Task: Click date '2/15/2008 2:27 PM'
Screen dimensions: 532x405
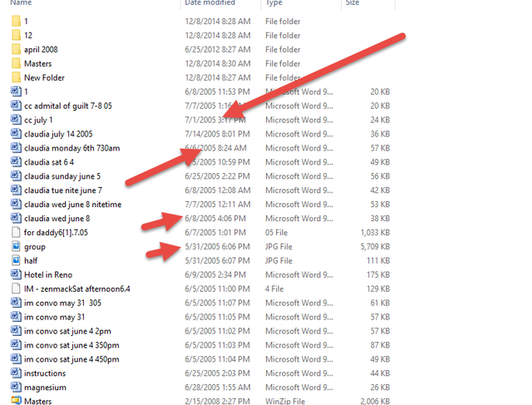Action: click(217, 402)
